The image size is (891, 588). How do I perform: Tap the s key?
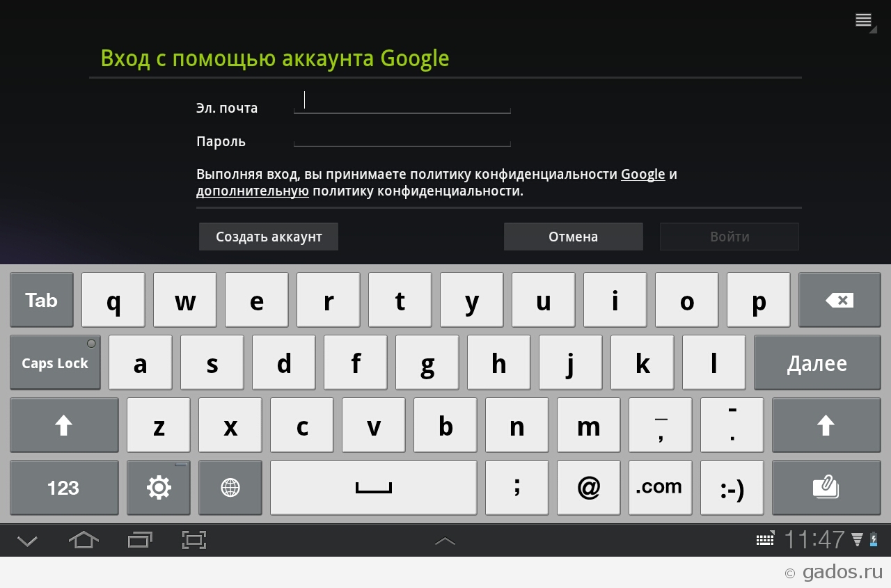pyautogui.click(x=212, y=363)
